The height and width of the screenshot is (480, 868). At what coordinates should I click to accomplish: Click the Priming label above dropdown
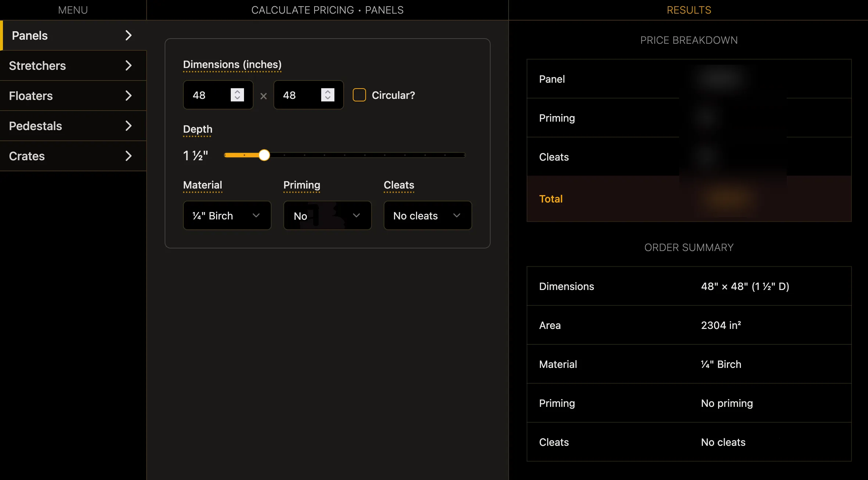point(302,185)
